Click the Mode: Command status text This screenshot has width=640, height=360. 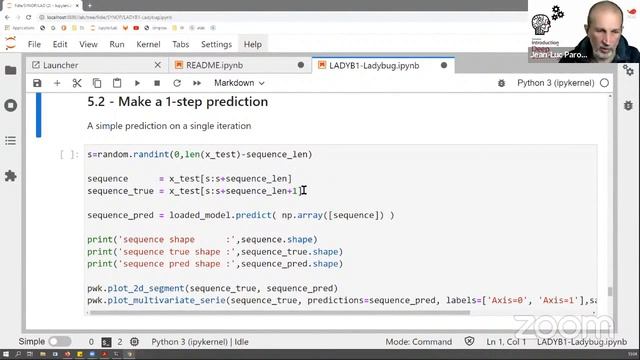pos(419,342)
